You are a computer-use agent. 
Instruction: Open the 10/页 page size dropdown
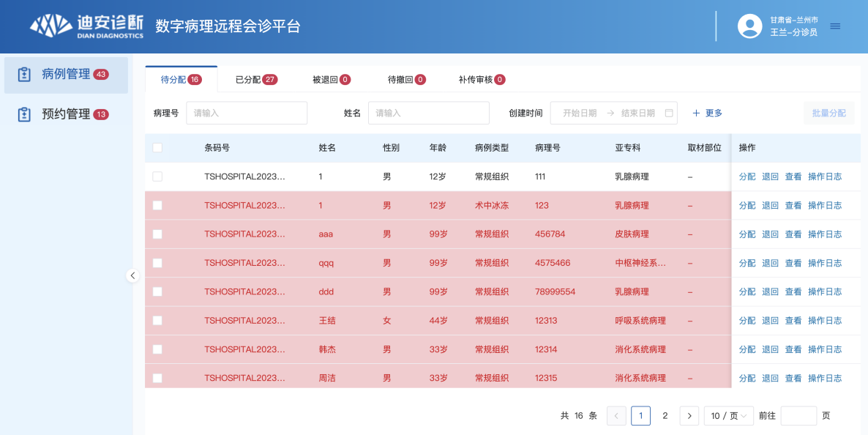pos(728,416)
